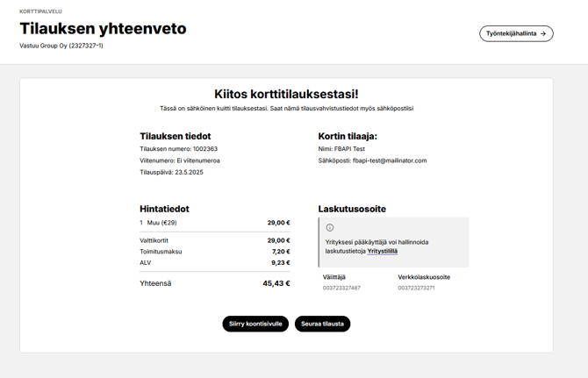Click the Toimitusmaksu row label

pyautogui.click(x=161, y=252)
